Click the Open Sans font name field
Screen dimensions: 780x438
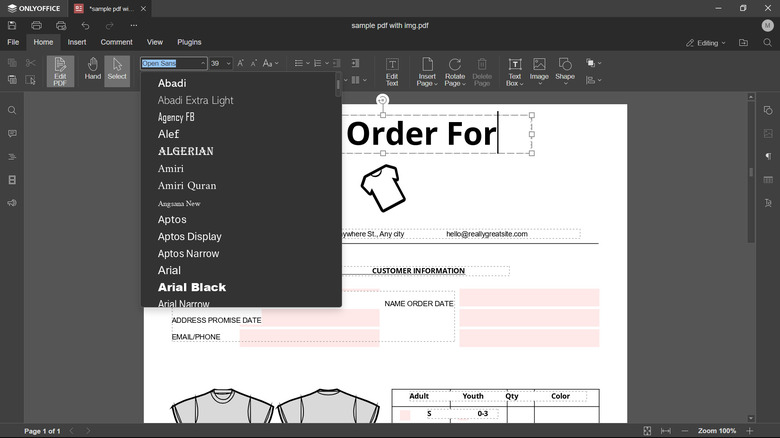click(x=168, y=63)
